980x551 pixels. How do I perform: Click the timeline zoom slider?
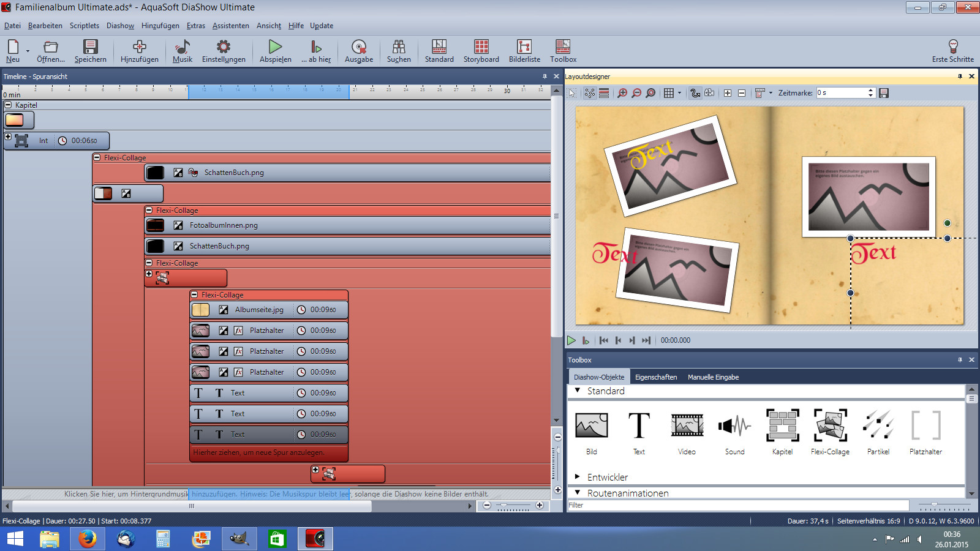513,506
